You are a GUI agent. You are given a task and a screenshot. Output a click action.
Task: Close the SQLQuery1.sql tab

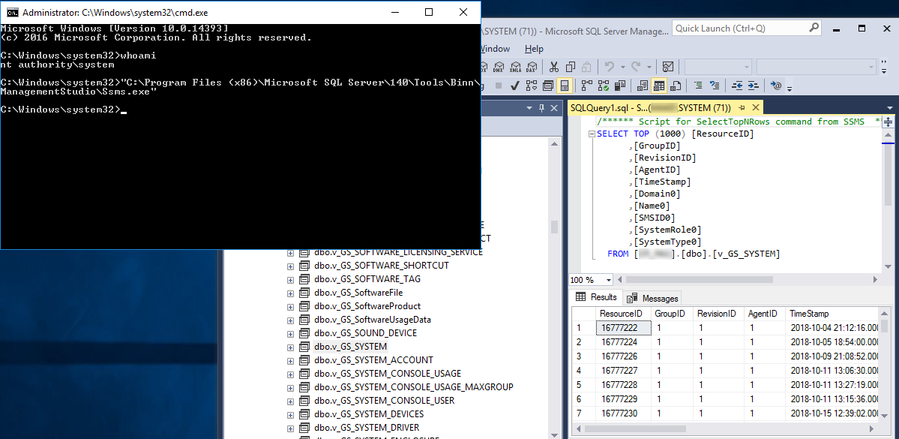pyautogui.click(x=756, y=107)
